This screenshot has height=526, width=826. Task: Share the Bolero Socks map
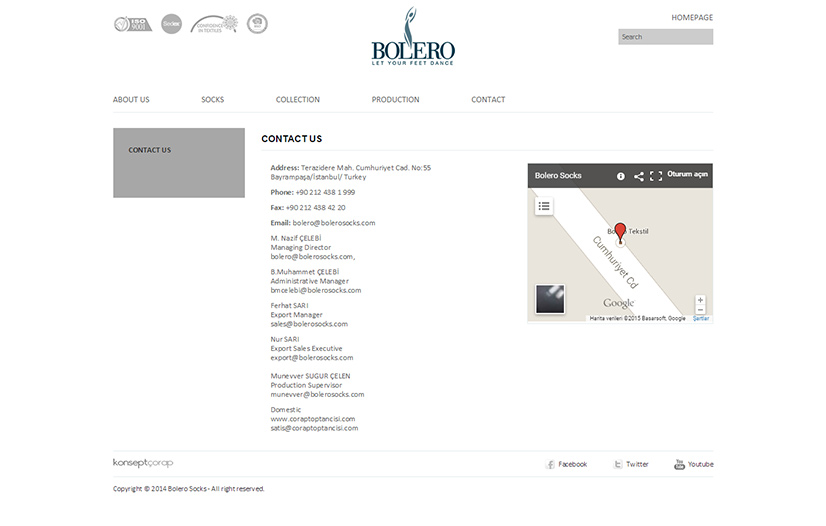pos(639,176)
